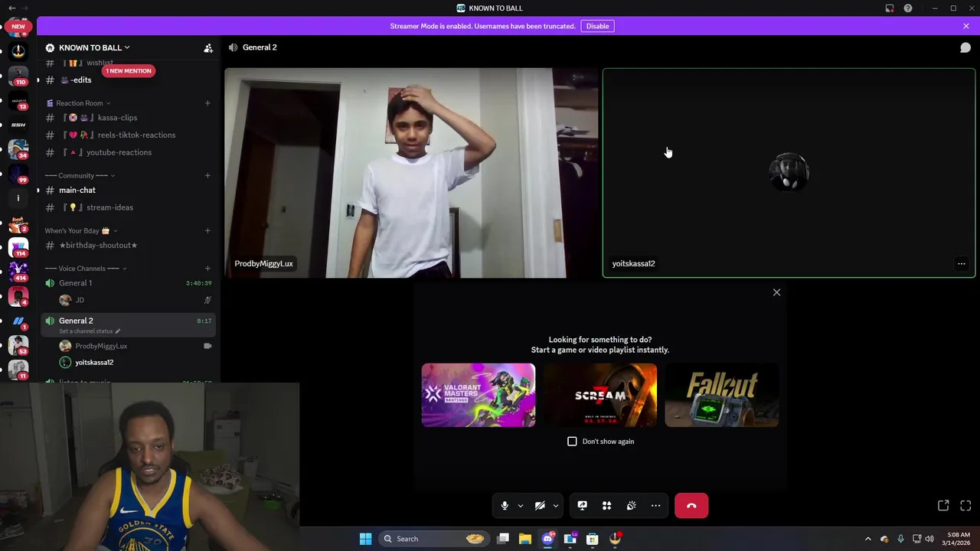
Task: Disable Streamer Mode
Action: (x=597, y=26)
